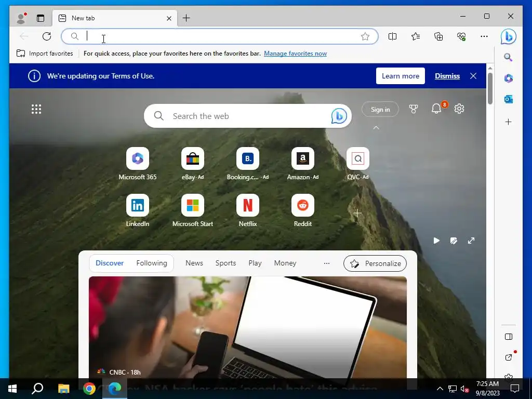This screenshot has width=532, height=399.
Task: Open the News tab
Action: coord(194,263)
